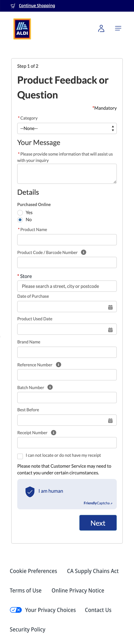This screenshot has width=134, height=644.
Task: Show Batch Number info icon
Action: (x=50, y=387)
